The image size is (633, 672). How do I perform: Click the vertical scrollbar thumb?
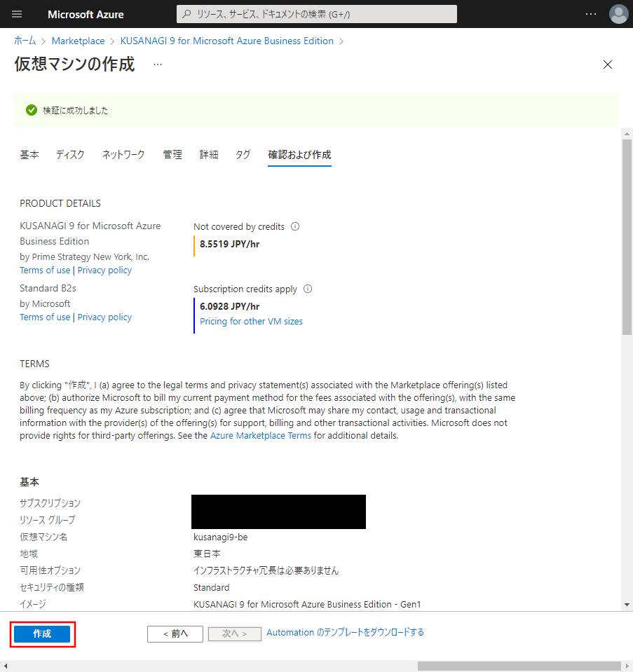(627, 237)
